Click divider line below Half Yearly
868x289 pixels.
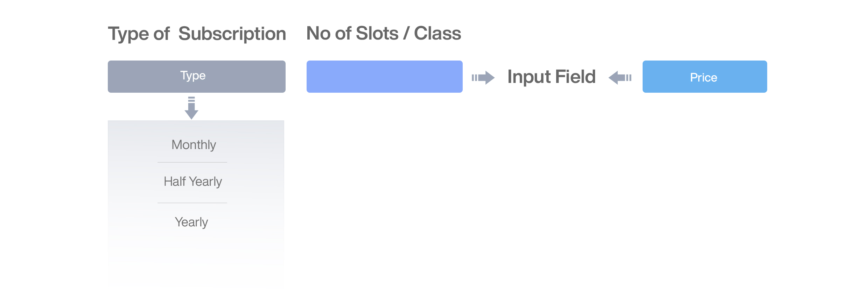(192, 203)
